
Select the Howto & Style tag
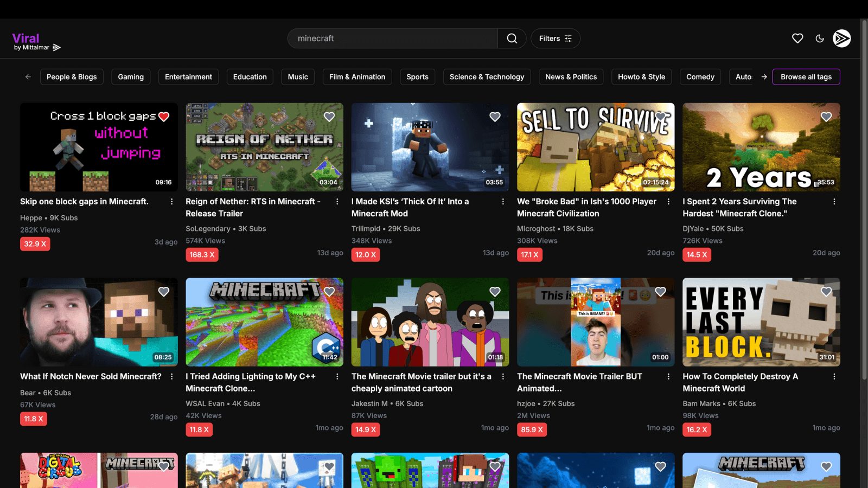pos(641,77)
